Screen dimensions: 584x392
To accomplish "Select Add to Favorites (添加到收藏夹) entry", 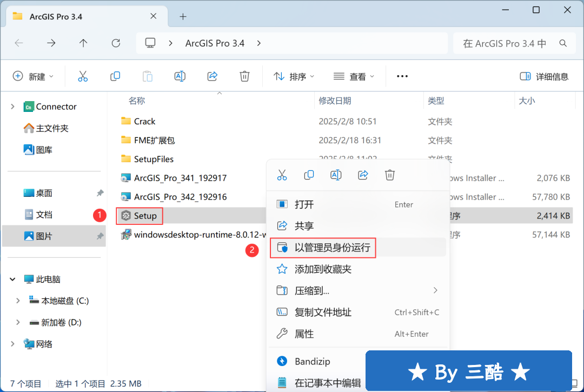I will pyautogui.click(x=323, y=269).
